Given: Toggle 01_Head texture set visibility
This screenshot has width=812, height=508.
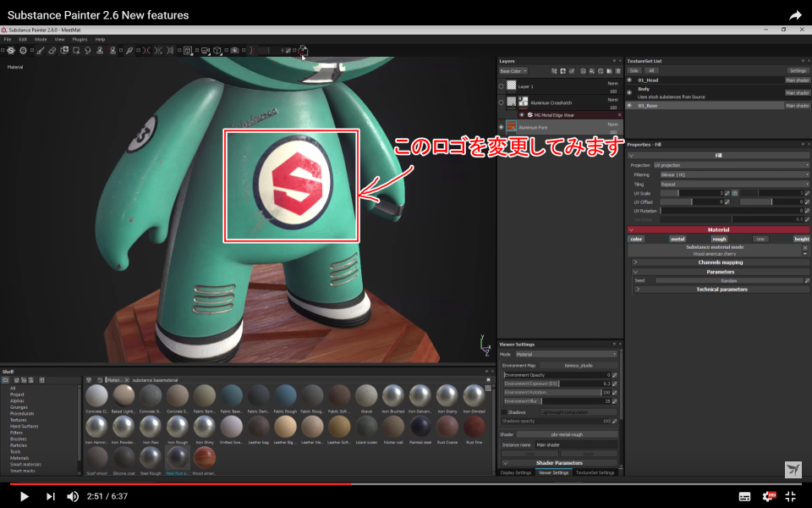Looking at the screenshot, I should (629, 80).
